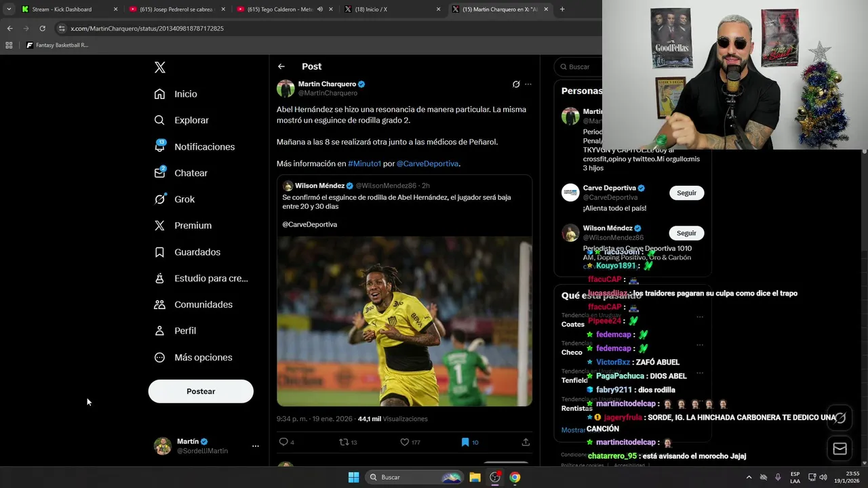Open File Explorer from the taskbar

pyautogui.click(x=475, y=477)
